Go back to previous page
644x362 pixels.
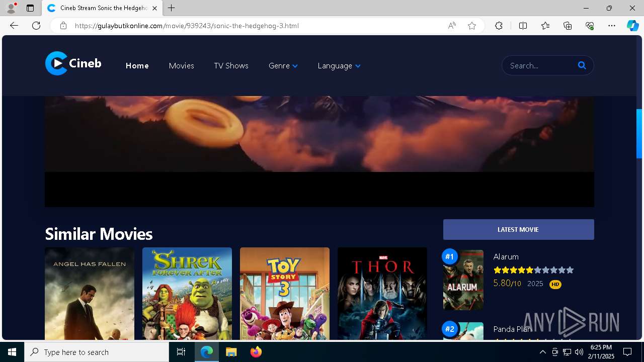tap(14, 26)
